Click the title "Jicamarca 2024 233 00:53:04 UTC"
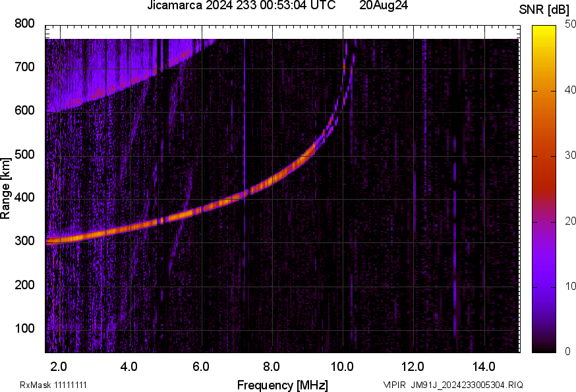Screen dimensions: 576x392 click(241, 5)
